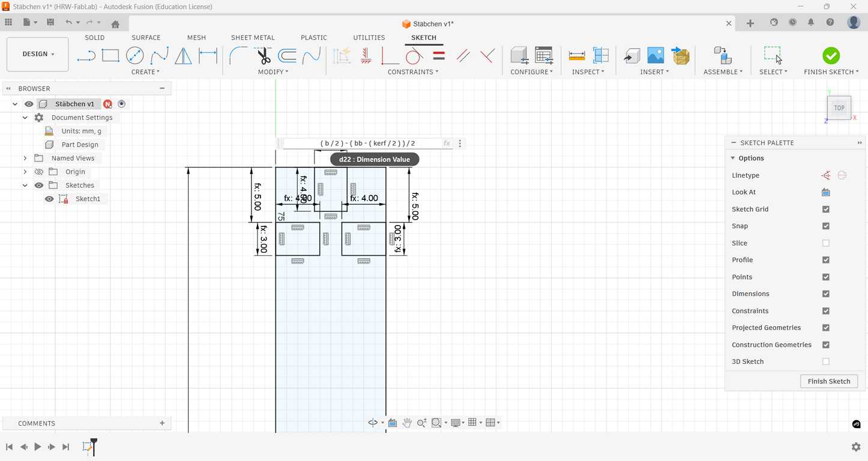The image size is (868, 461).
Task: Expand the Named Views folder
Action: (25, 158)
